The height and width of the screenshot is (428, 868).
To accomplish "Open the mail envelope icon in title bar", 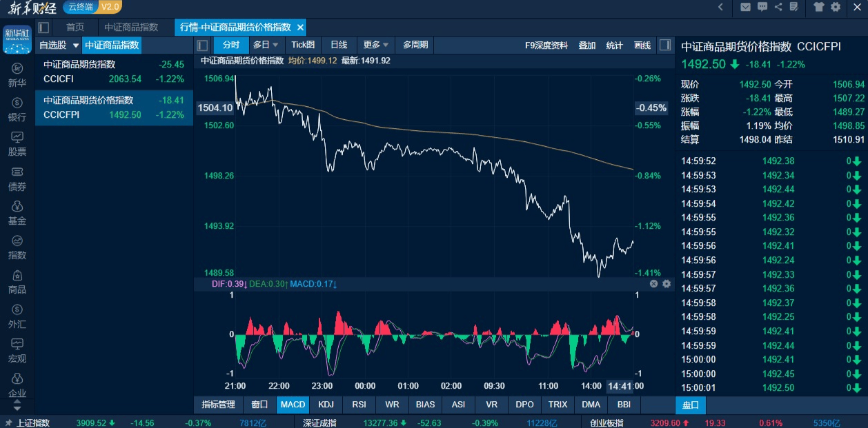I will 745,7.
